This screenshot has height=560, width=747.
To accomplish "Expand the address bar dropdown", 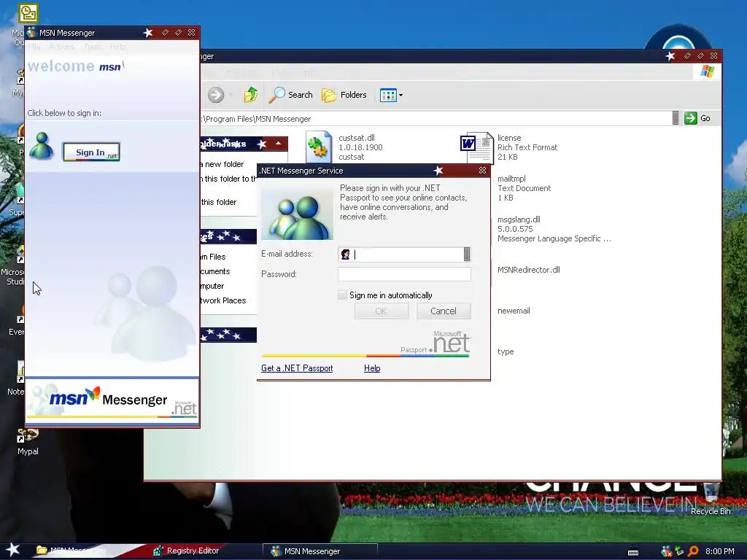I will (x=675, y=118).
